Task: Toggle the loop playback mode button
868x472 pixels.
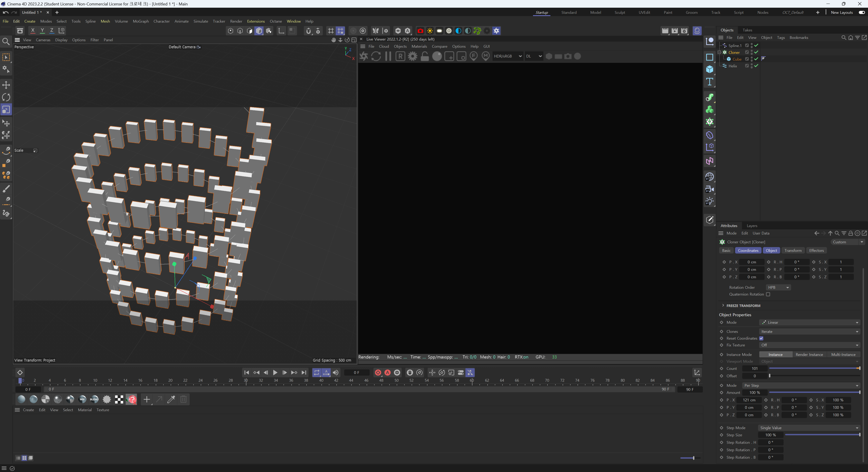Action: 317,372
